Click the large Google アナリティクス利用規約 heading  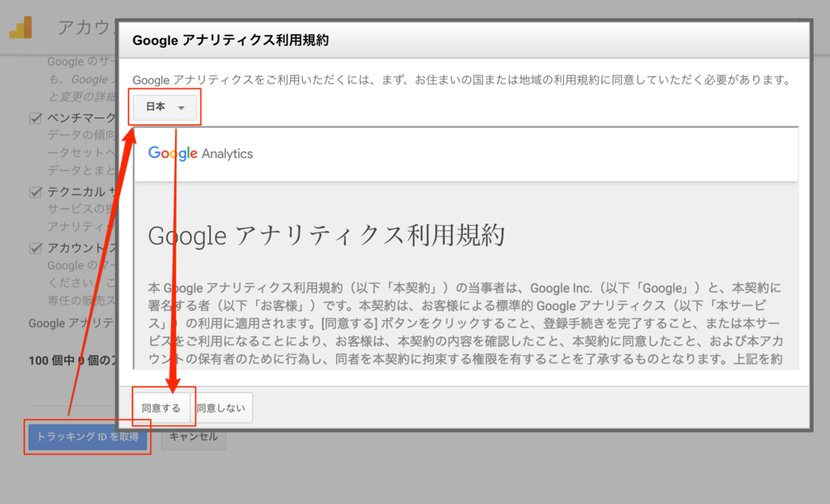click(x=327, y=236)
